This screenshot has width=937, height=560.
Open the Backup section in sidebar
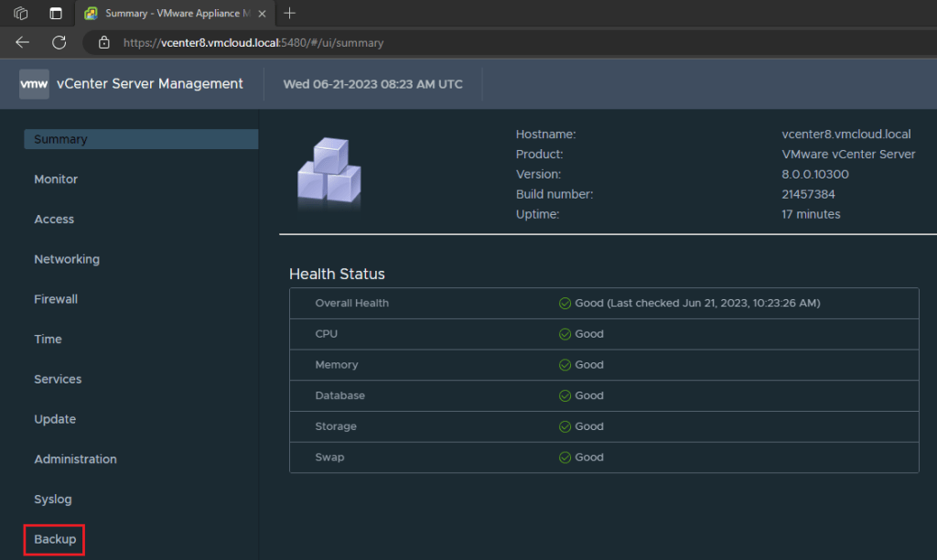55,539
